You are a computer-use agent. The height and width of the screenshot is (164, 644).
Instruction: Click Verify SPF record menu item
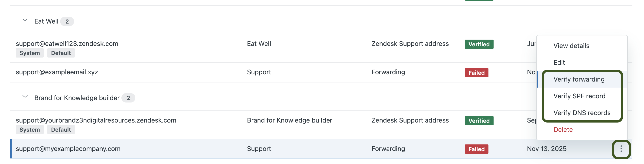[579, 96]
